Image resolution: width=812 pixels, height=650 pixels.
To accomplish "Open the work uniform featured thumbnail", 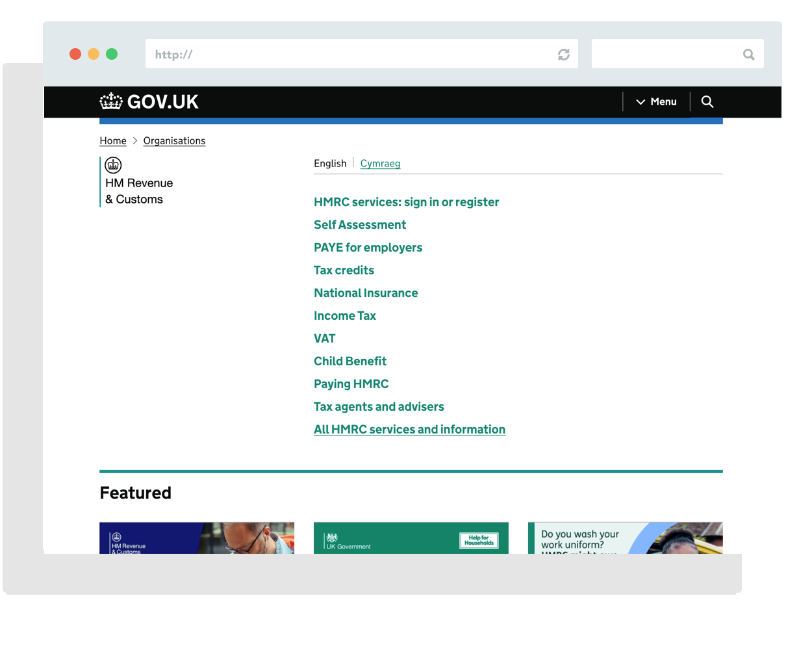I will [626, 538].
